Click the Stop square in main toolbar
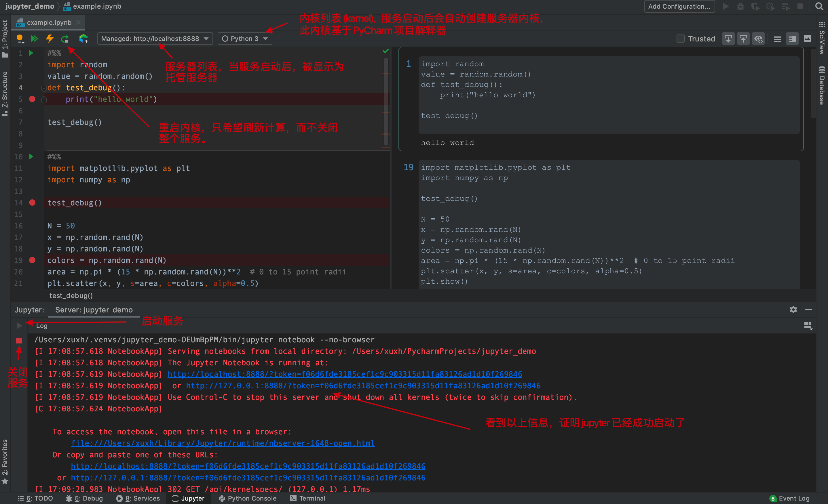 [800, 6]
